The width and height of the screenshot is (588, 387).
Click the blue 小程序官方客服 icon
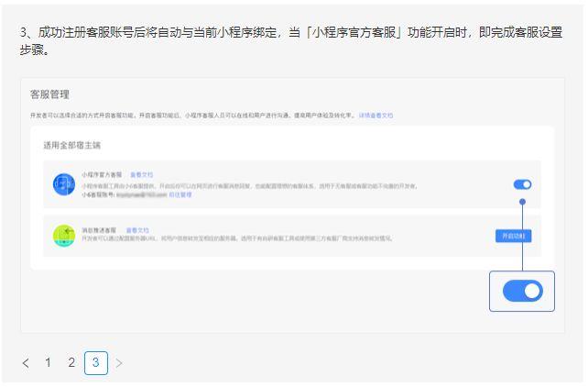pyautogui.click(x=64, y=184)
